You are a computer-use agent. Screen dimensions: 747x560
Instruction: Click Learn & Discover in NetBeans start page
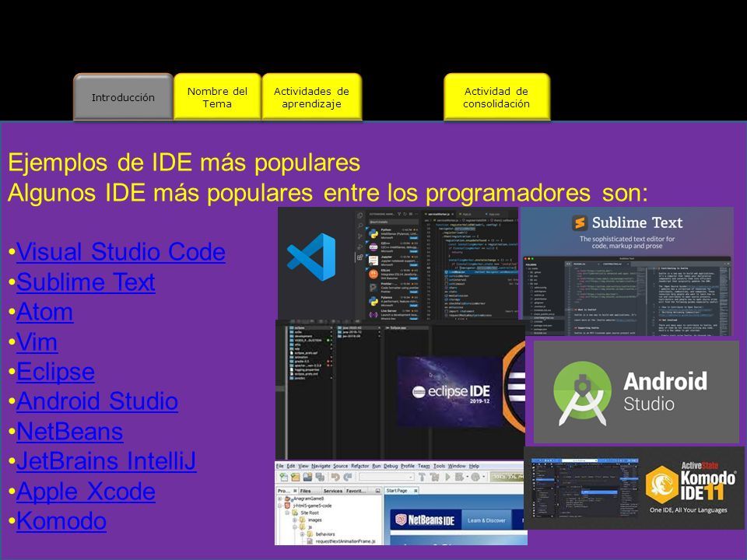point(486,520)
